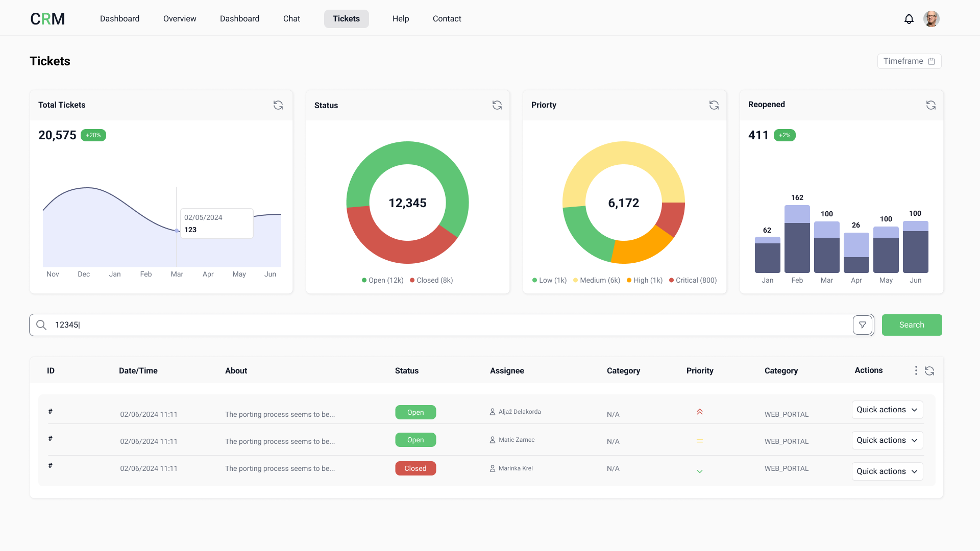980x551 pixels.
Task: Open Quick actions for Aljaž Delakorda's ticket
Action: point(887,410)
